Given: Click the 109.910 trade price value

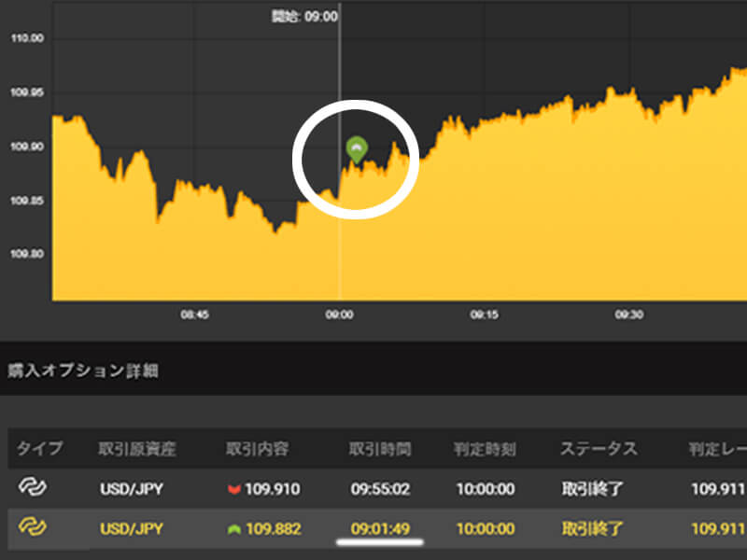Looking at the screenshot, I should [273, 489].
